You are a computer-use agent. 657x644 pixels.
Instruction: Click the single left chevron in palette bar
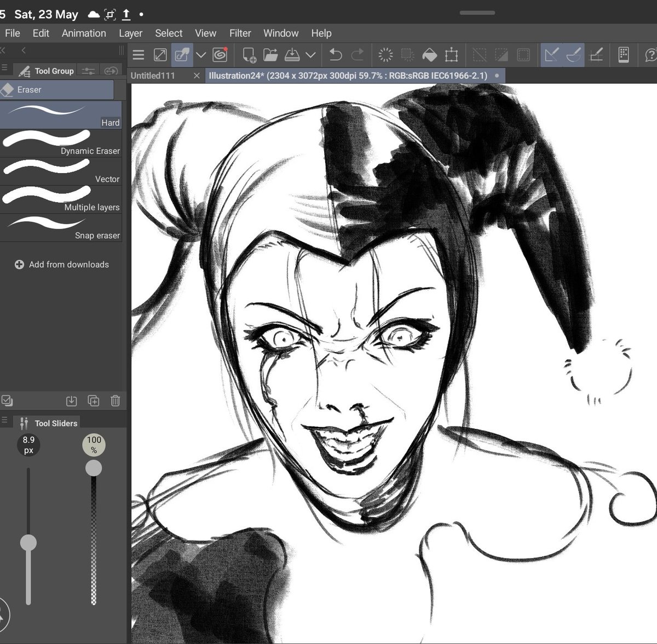[24, 50]
